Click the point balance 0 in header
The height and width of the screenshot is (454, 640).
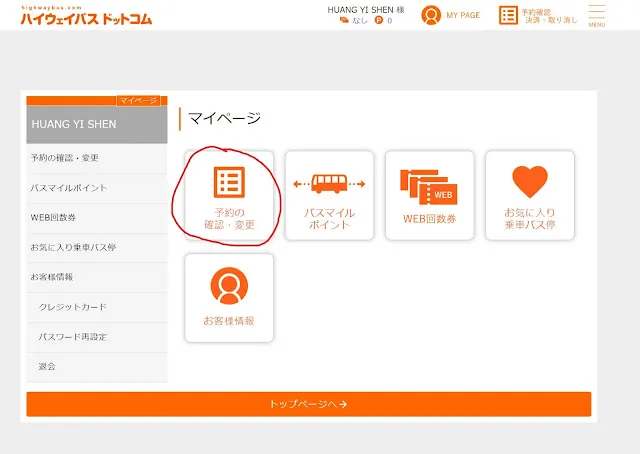[390, 20]
